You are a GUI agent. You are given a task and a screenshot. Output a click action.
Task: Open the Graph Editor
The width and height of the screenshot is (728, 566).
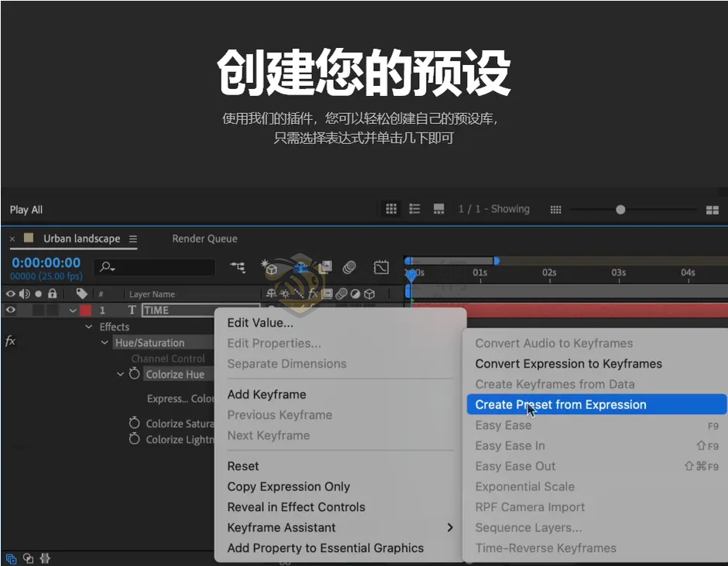coord(381,267)
